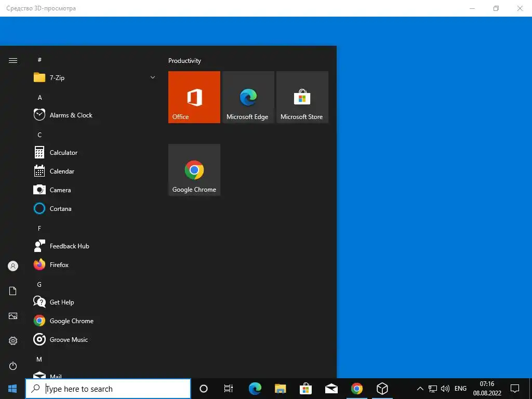The width and height of the screenshot is (532, 399).
Task: Click the 'F' letter header
Action: click(39, 229)
